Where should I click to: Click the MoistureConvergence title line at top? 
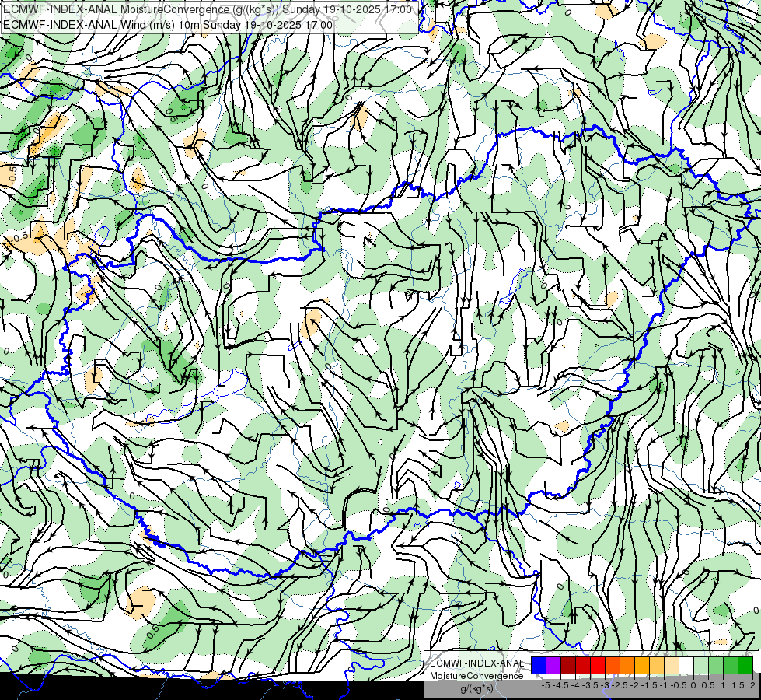[208, 9]
